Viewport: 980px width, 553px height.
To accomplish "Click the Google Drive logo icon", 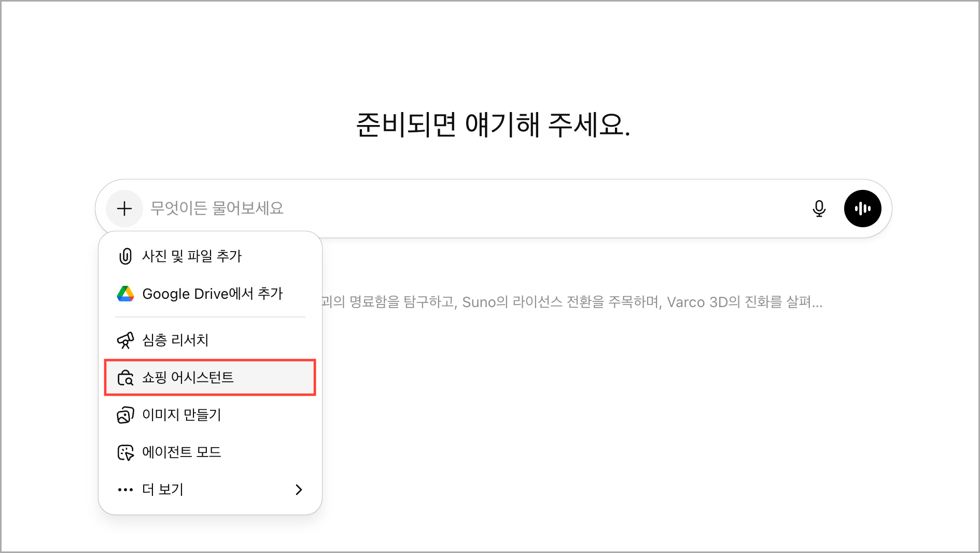I will click(125, 294).
